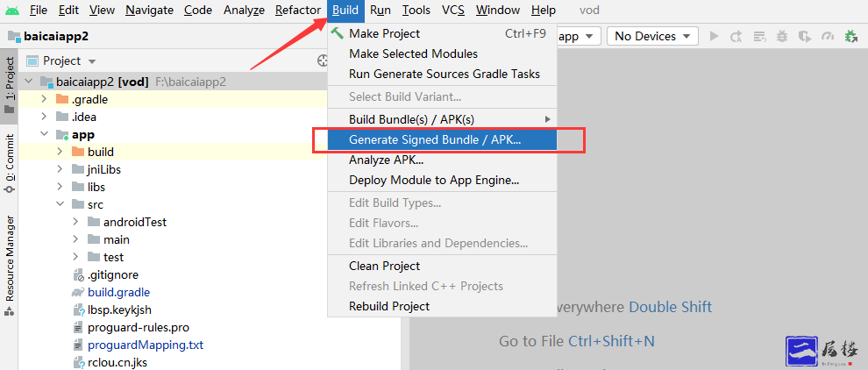
Task: Click the locate target icon in Project panel
Action: [x=323, y=60]
